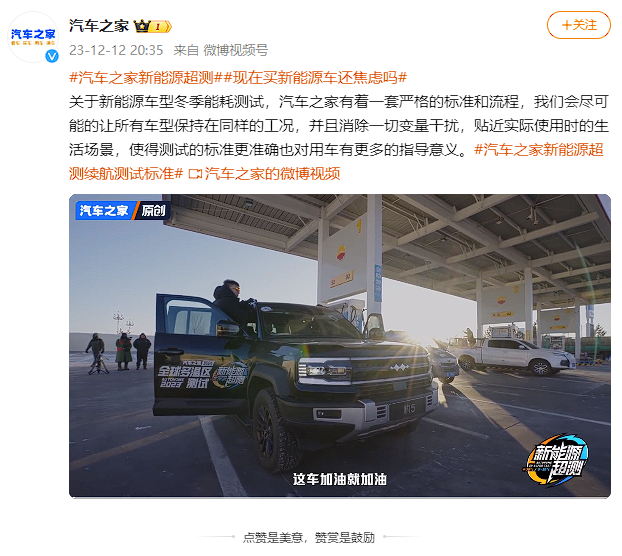Open the 微博视频号 source link
Image resolution: width=622 pixels, height=556 pixels.
(x=236, y=50)
